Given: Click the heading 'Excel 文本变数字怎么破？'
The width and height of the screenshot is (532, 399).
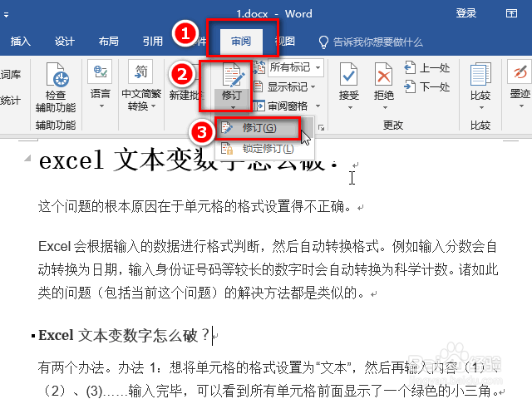Looking at the screenshot, I should (125, 335).
